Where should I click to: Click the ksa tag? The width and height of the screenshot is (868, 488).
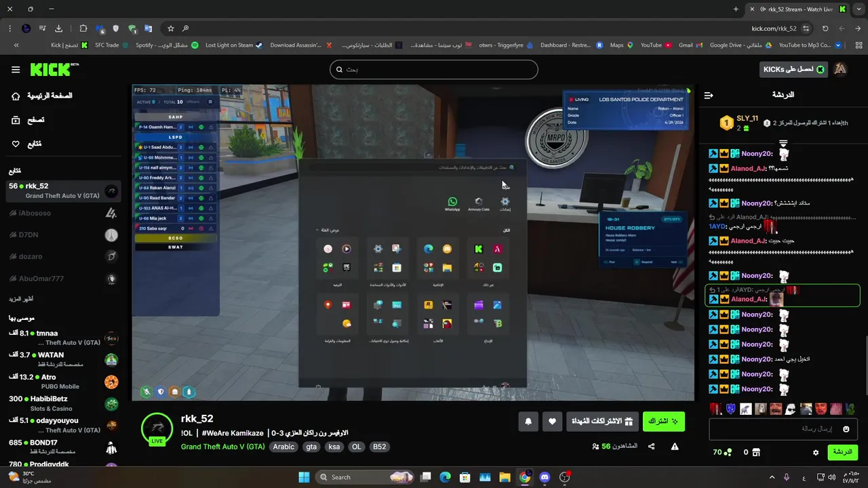[334, 447]
